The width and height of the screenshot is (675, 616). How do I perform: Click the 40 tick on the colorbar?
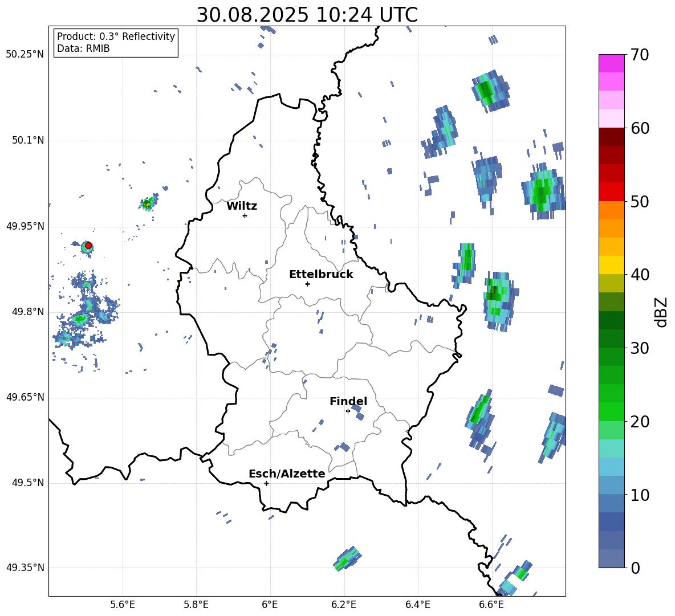click(x=640, y=275)
